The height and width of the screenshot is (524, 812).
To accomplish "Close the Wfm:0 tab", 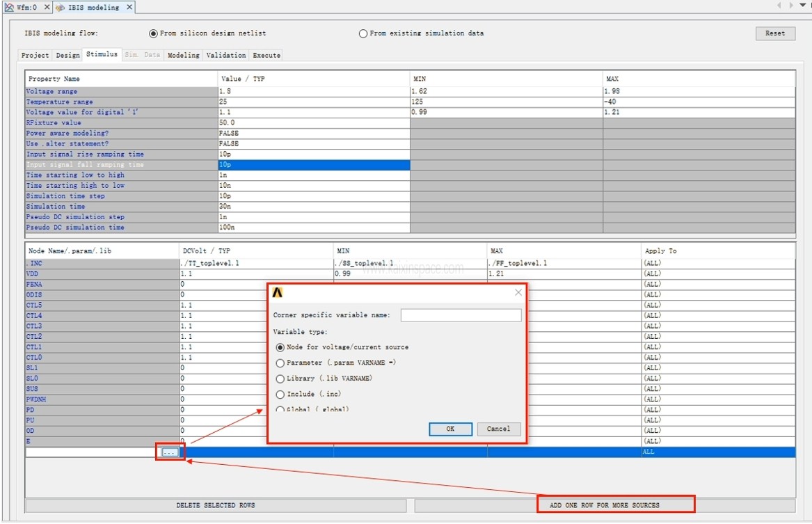I will (x=46, y=7).
